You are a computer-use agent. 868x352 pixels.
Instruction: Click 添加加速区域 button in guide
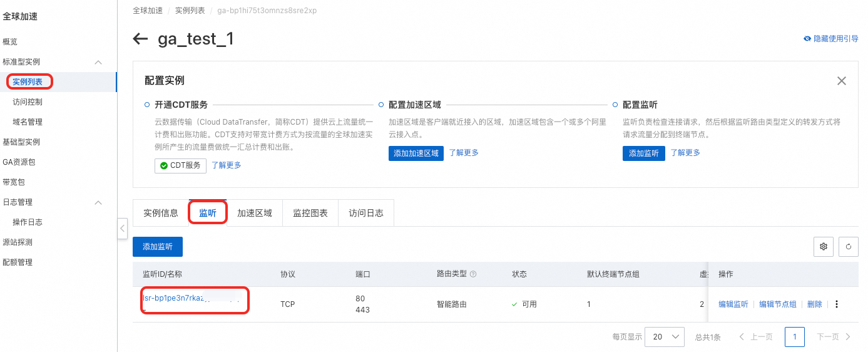[416, 153]
